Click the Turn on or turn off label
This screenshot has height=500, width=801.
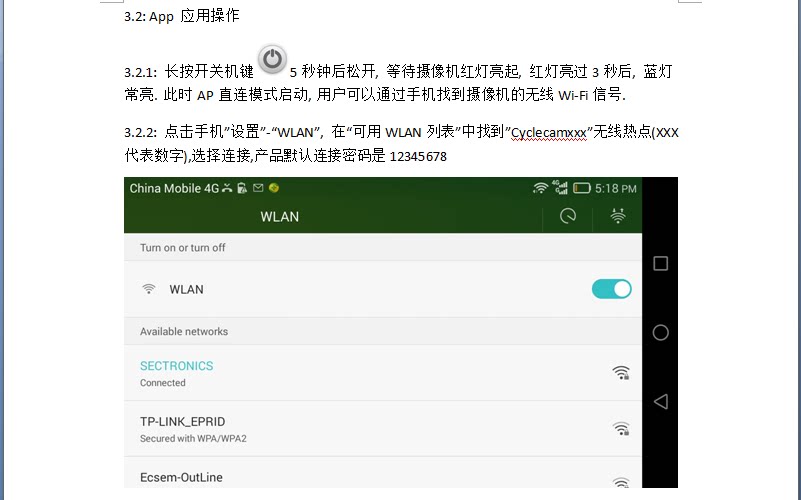coord(182,248)
